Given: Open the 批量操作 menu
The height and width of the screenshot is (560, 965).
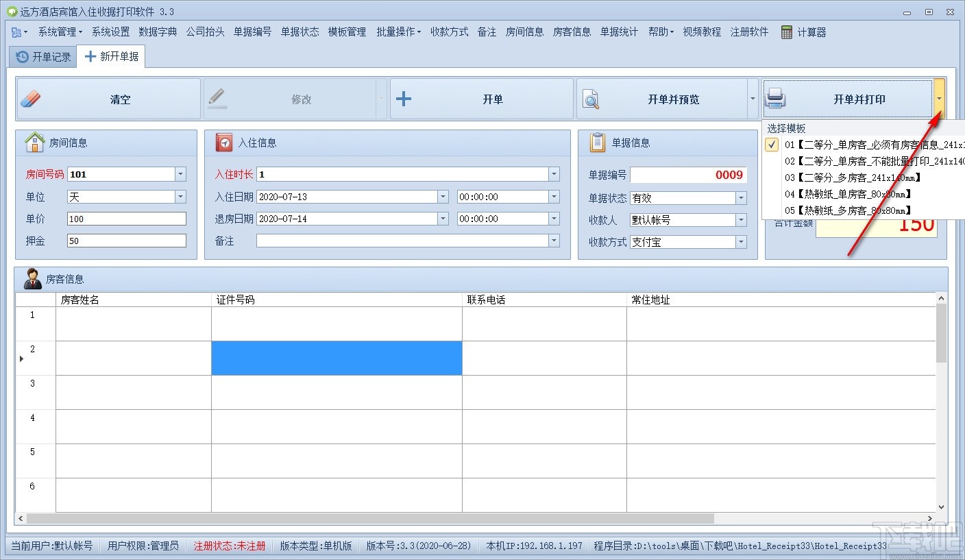Looking at the screenshot, I should pyautogui.click(x=398, y=32).
